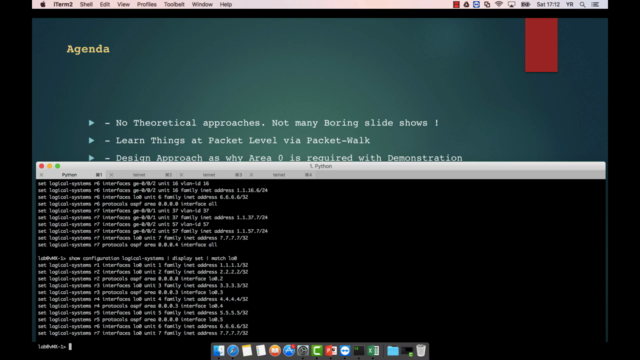
Task: Open the Shell menu
Action: 86,4
